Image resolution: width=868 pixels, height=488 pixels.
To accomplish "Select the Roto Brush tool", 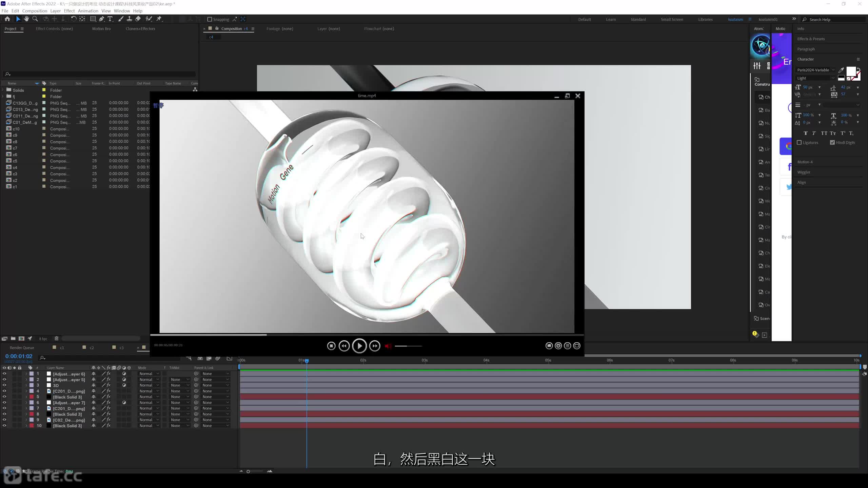I will click(x=149, y=19).
